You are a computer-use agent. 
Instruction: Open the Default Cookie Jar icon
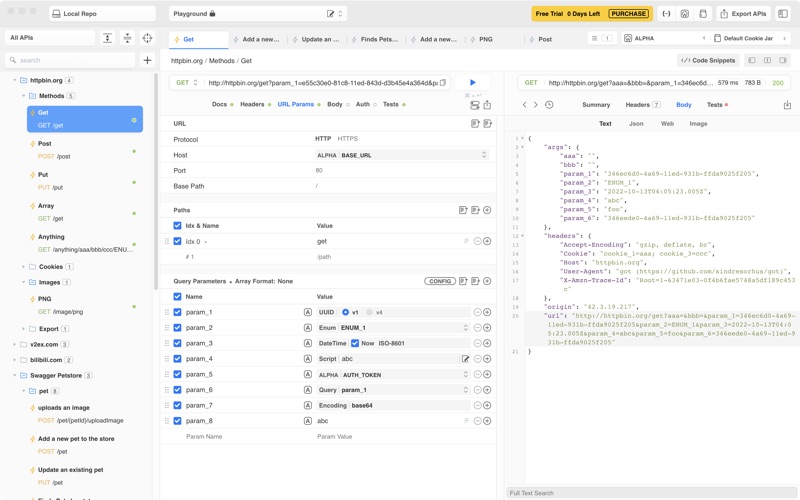pos(717,38)
